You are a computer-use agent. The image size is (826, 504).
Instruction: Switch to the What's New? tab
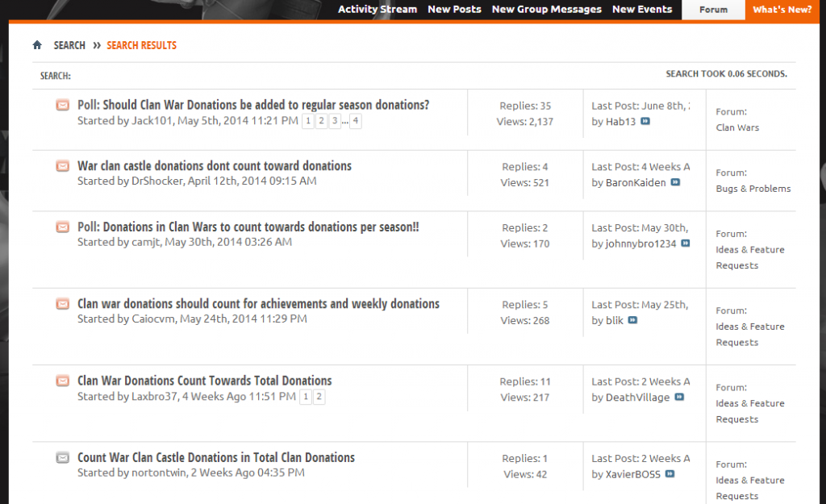click(782, 10)
